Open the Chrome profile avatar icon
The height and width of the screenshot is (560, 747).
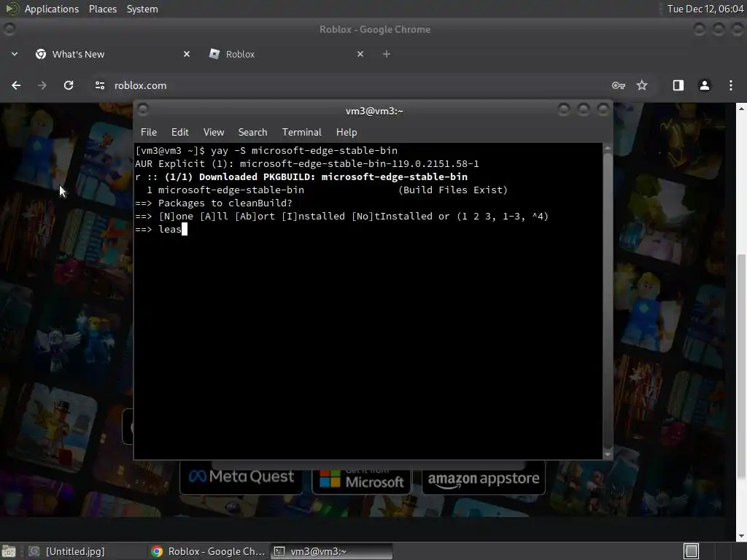pos(705,85)
